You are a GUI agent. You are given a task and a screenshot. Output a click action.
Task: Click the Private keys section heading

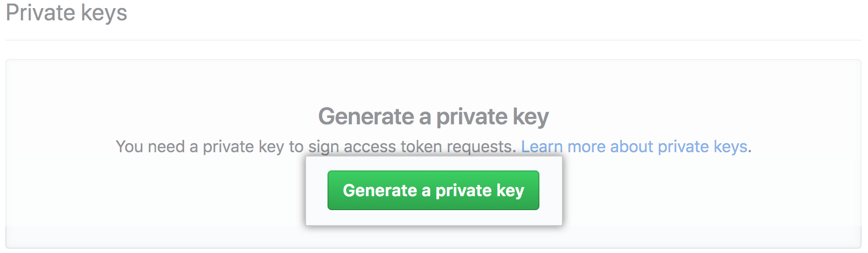click(x=66, y=13)
